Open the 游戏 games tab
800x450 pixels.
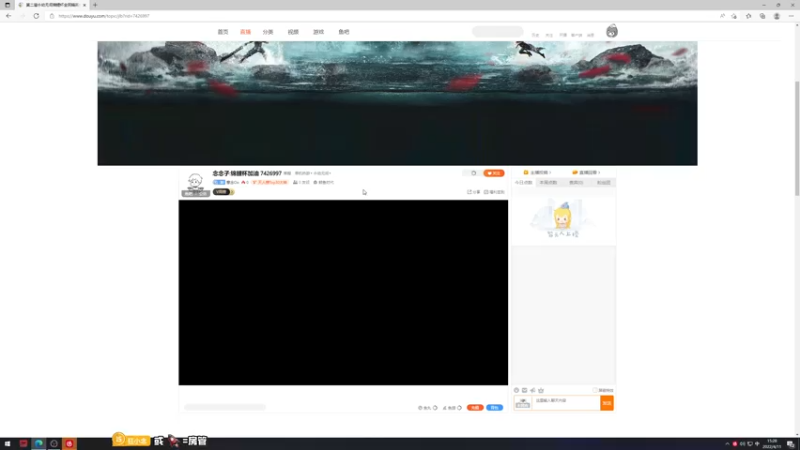point(318,32)
